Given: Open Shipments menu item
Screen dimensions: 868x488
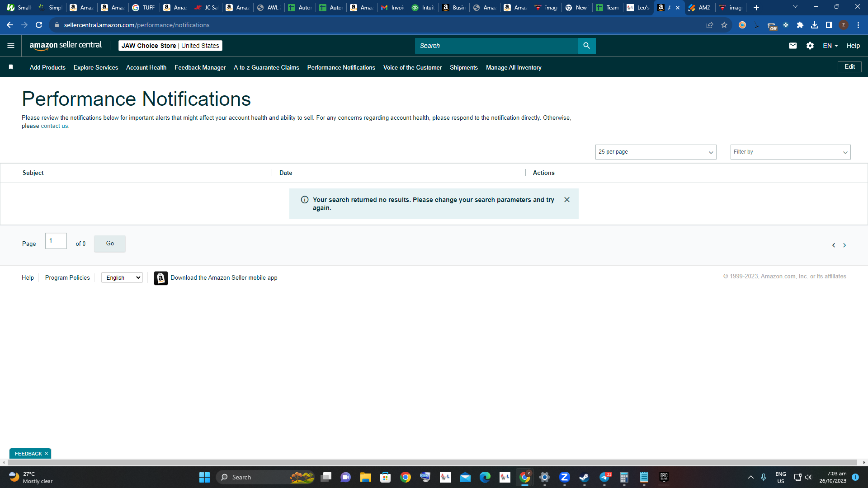Looking at the screenshot, I should pos(463,67).
